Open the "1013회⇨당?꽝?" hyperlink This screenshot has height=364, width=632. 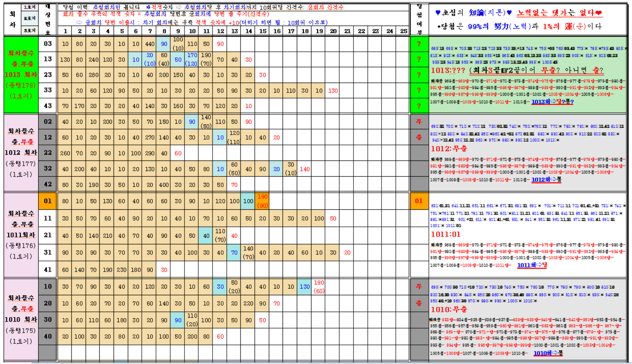click(x=552, y=102)
